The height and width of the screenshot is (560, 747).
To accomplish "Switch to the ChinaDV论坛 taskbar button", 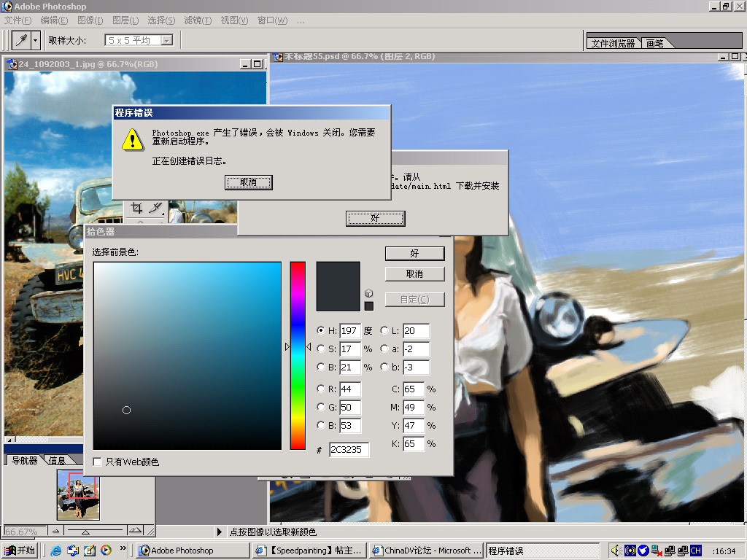I will pyautogui.click(x=426, y=551).
